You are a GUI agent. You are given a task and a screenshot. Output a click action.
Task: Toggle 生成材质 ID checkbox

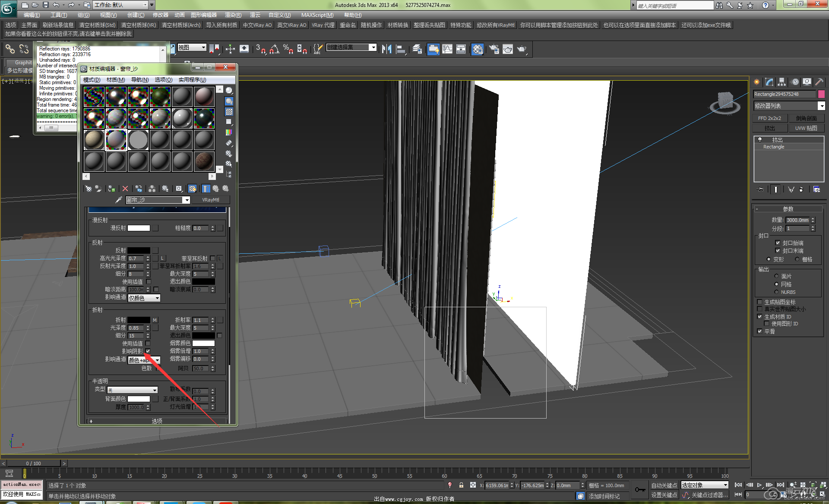pyautogui.click(x=759, y=317)
